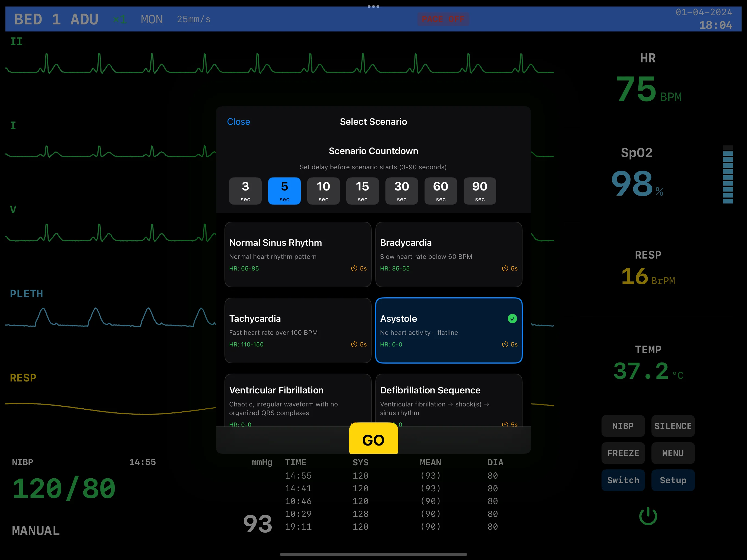Select the 60 sec countdown option
The height and width of the screenshot is (560, 747).
pyautogui.click(x=441, y=191)
